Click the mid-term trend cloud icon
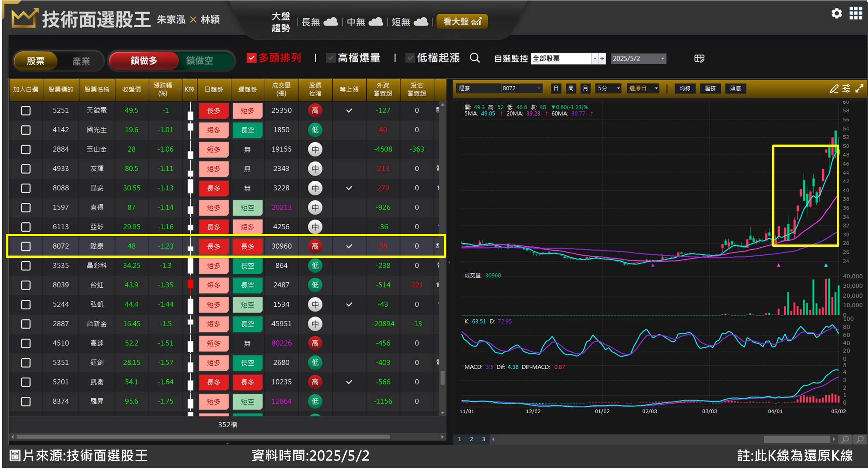The width and height of the screenshot is (868, 472). pos(376,22)
